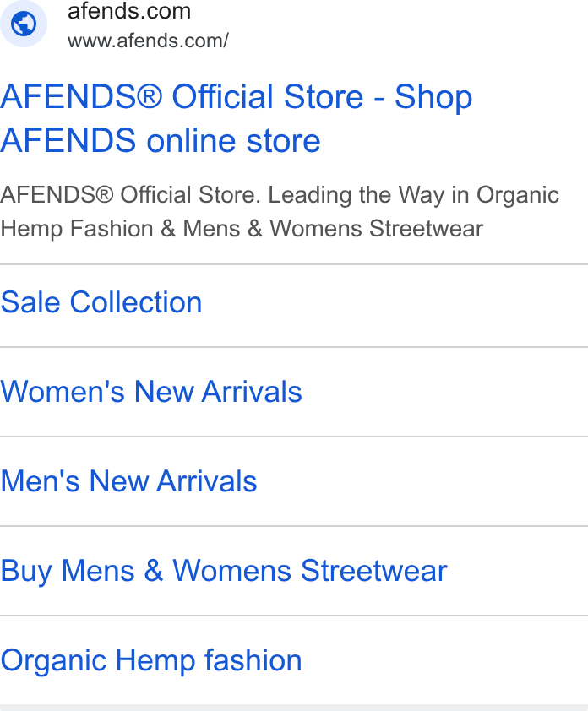588x711 pixels.
Task: Click the word "Collection" in Sale Collection
Action: point(136,302)
